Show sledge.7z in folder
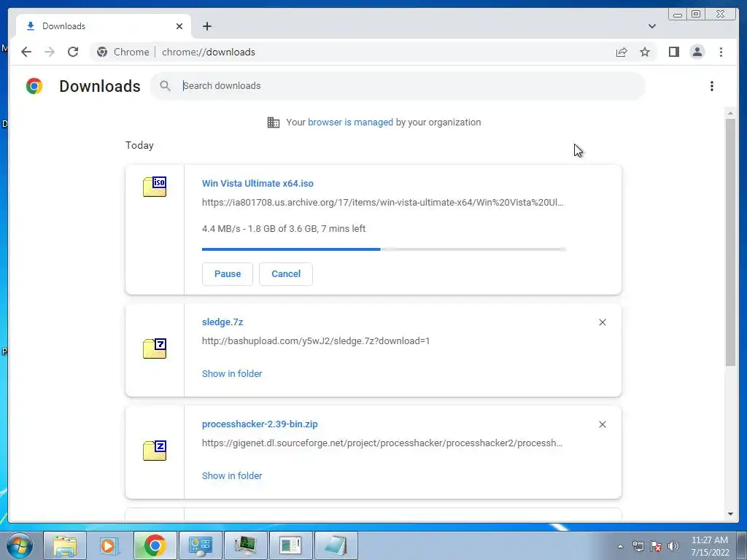Viewport: 747px width, 560px height. tap(232, 373)
